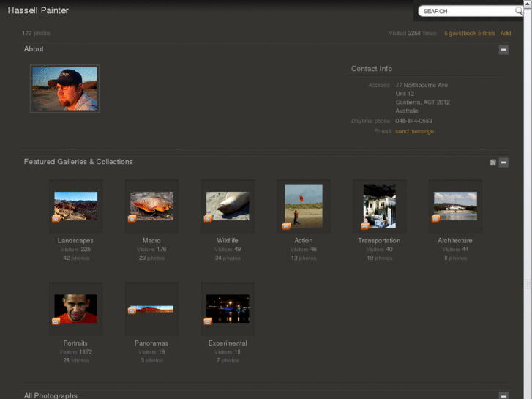The image size is (532, 399).
Task: Open Action kite thumbnail image
Action: pos(304,206)
